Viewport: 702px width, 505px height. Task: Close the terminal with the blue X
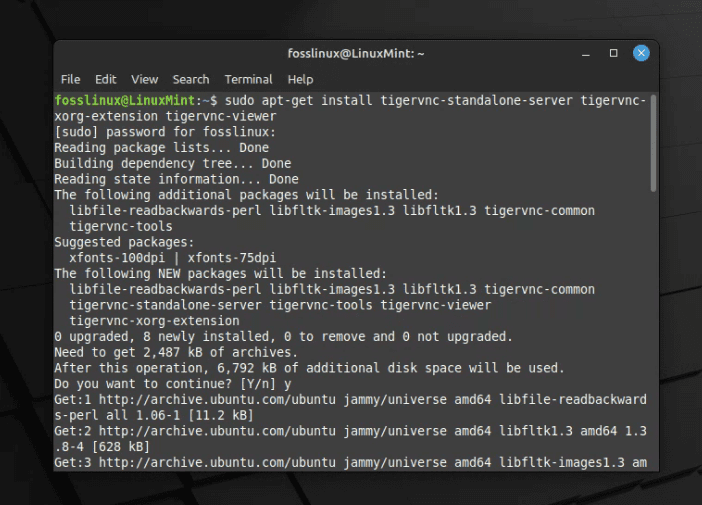tap(641, 53)
